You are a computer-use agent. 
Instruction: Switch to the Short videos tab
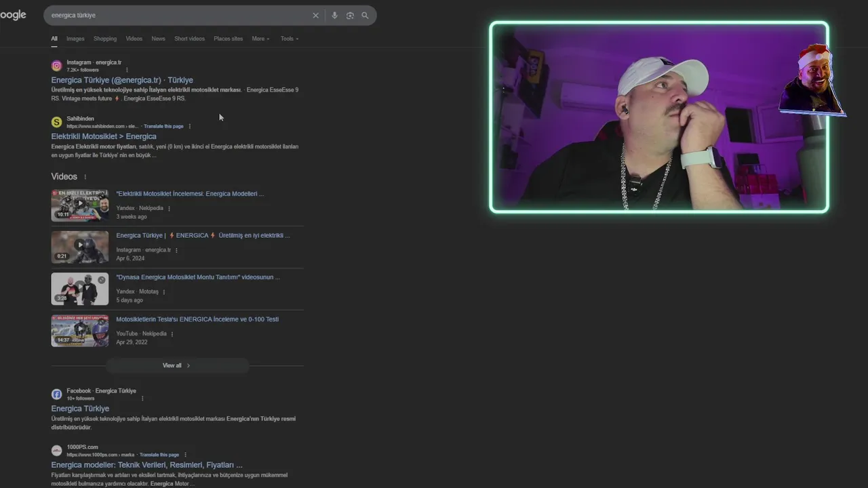tap(189, 39)
